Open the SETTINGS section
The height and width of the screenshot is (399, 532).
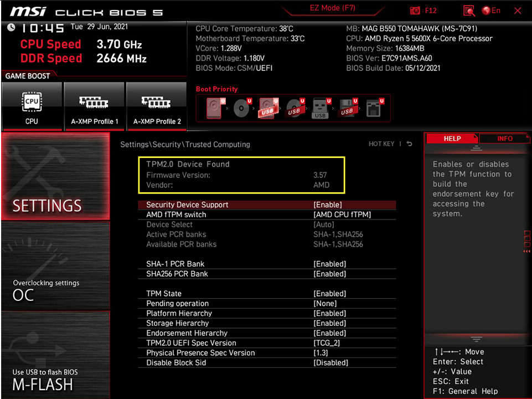(56, 176)
